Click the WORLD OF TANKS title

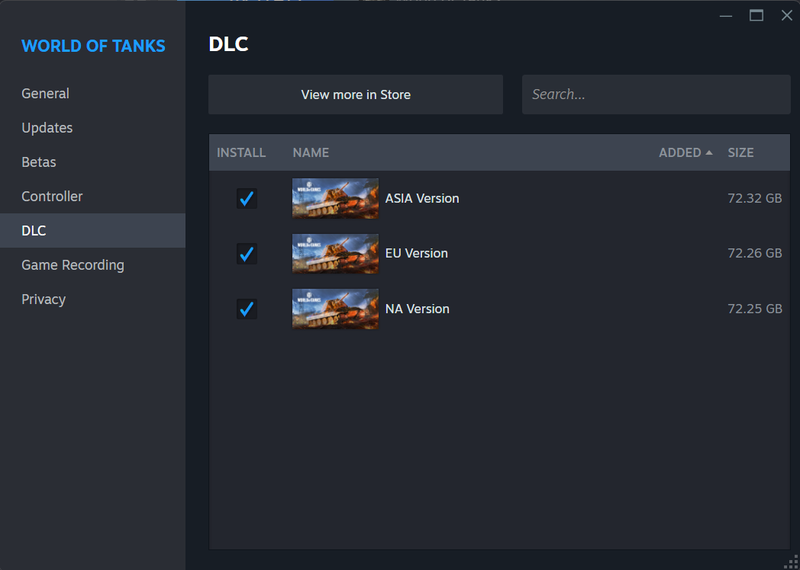93,46
